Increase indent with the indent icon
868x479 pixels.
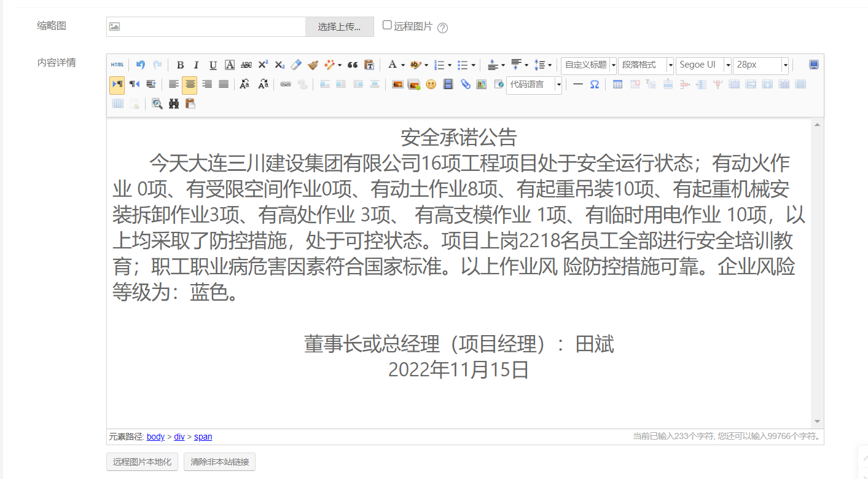pyautogui.click(x=151, y=84)
